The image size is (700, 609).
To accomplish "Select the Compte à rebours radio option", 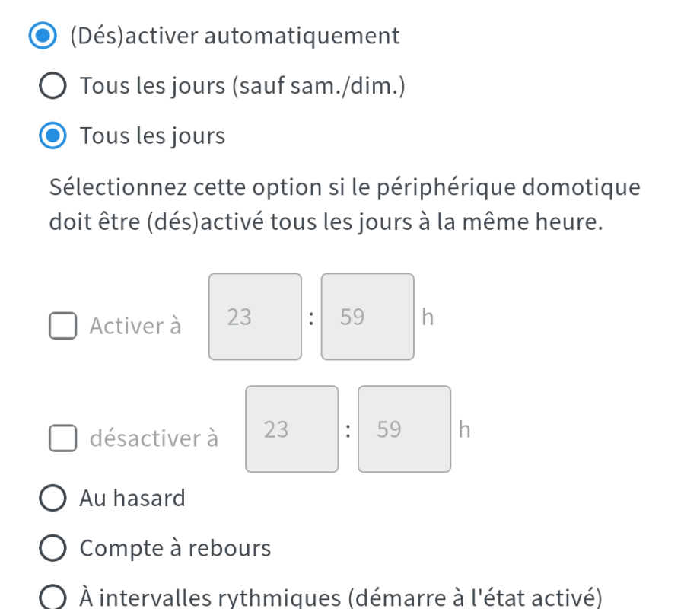I will pos(52,548).
